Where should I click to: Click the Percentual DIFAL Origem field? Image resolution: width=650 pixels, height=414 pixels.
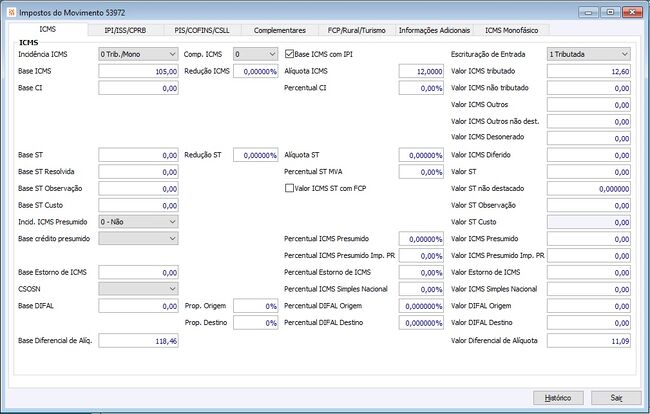(x=421, y=306)
